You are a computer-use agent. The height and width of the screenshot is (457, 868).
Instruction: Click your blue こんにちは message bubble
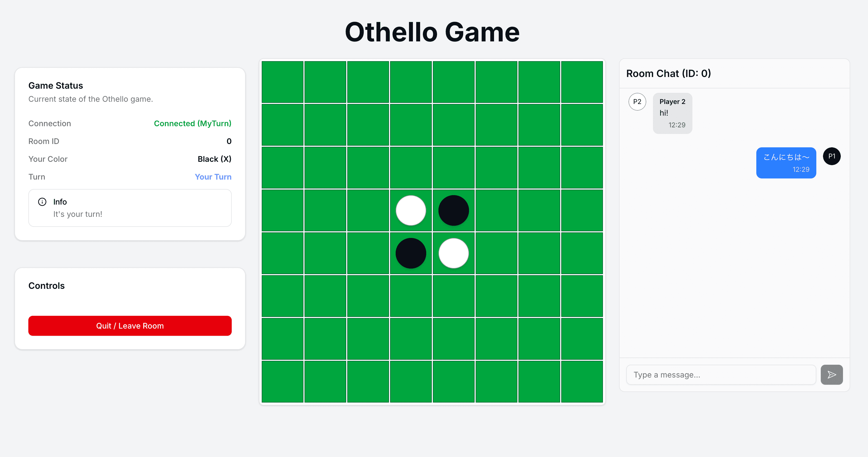786,163
